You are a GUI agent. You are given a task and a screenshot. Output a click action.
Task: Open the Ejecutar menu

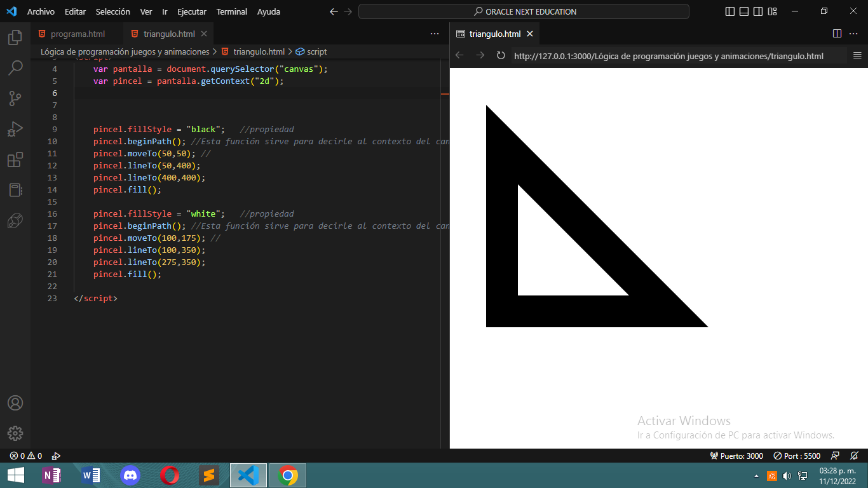(192, 11)
